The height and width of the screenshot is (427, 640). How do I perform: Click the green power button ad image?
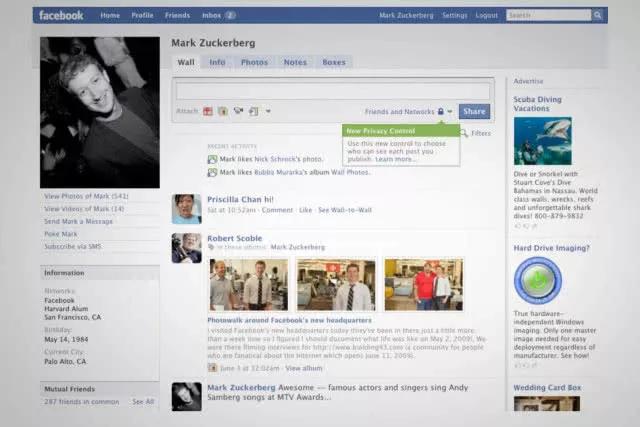pos(538,280)
